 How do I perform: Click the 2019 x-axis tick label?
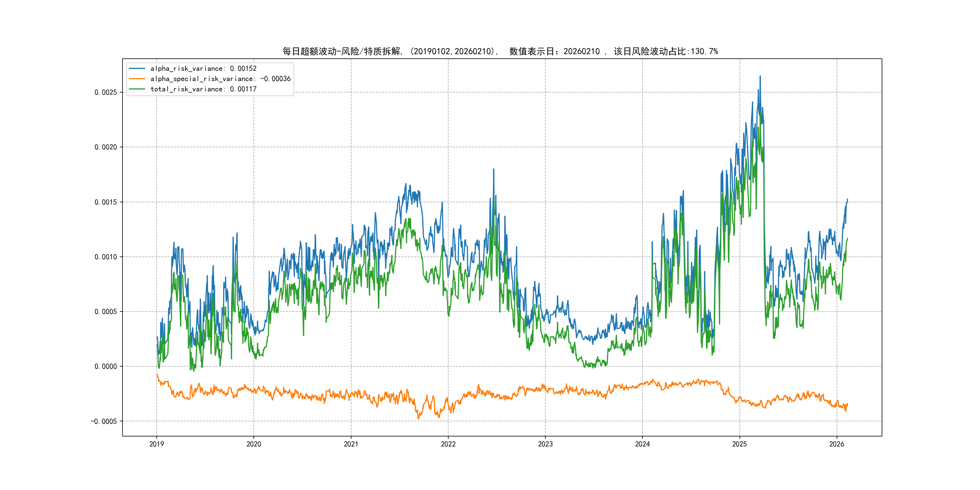click(156, 444)
